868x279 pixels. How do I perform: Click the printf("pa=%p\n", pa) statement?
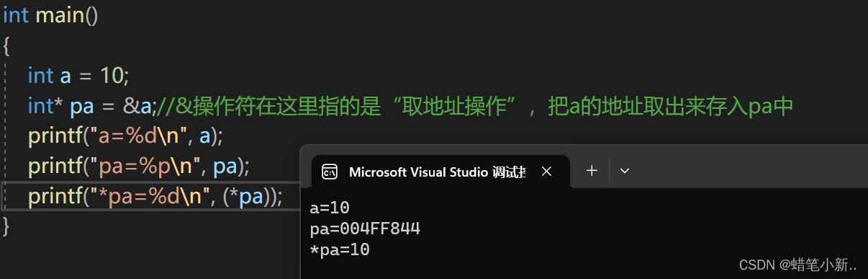[x=139, y=166]
